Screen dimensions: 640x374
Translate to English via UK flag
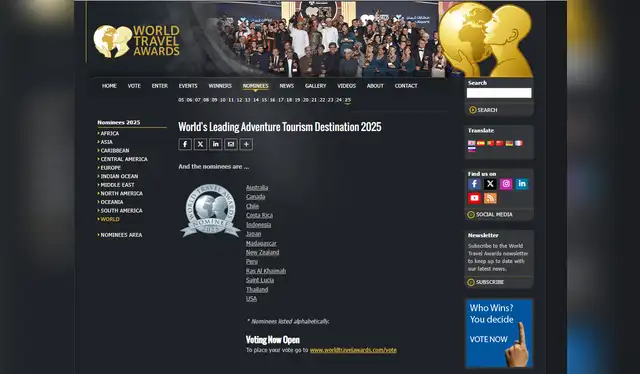(471, 143)
